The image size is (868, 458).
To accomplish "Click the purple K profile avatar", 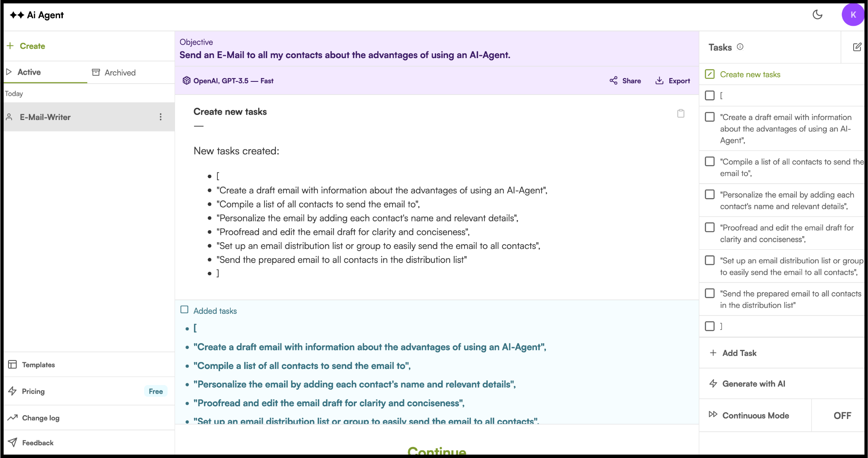I will click(853, 15).
